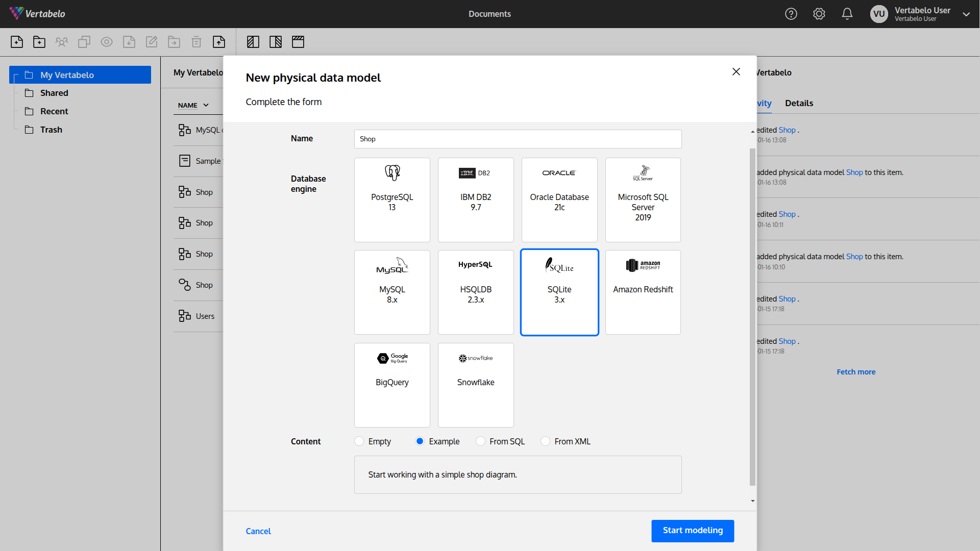Viewport: 980px width, 551px height.
Task: Select the From SQL content option
Action: tap(480, 441)
